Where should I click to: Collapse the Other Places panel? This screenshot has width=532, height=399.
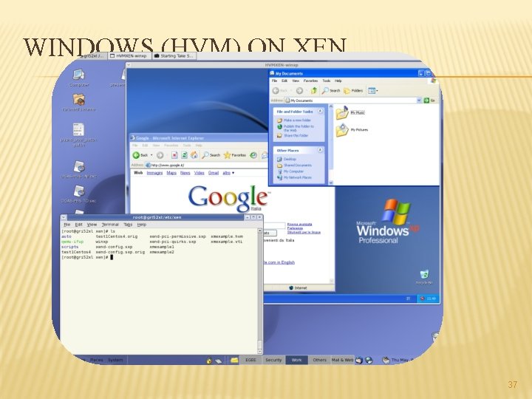320,150
